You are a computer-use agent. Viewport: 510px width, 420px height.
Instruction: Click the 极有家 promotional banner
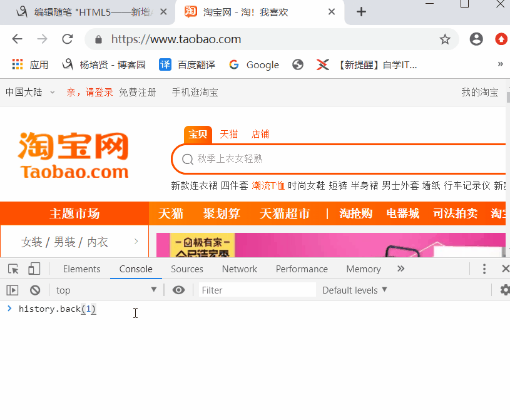pos(331,245)
